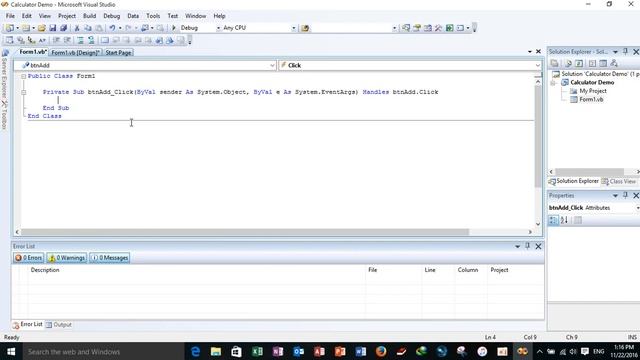Click the Display Object Member List icon
This screenshot has width=640, height=360.
[9, 40]
